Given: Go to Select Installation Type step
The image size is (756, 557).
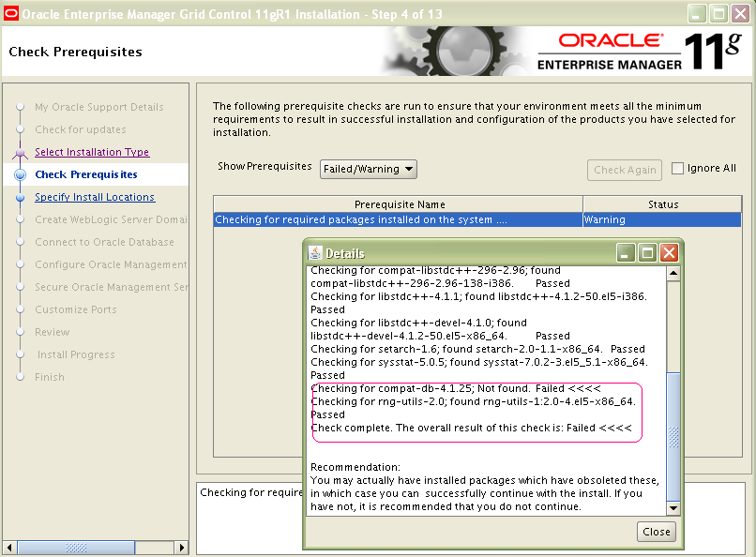Looking at the screenshot, I should point(92,152).
